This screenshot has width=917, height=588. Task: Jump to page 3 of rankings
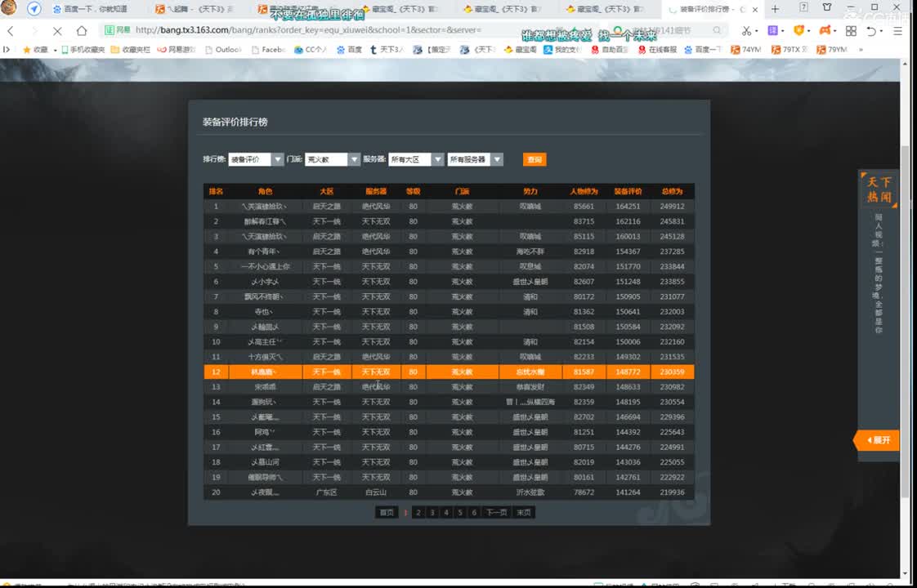pos(432,512)
